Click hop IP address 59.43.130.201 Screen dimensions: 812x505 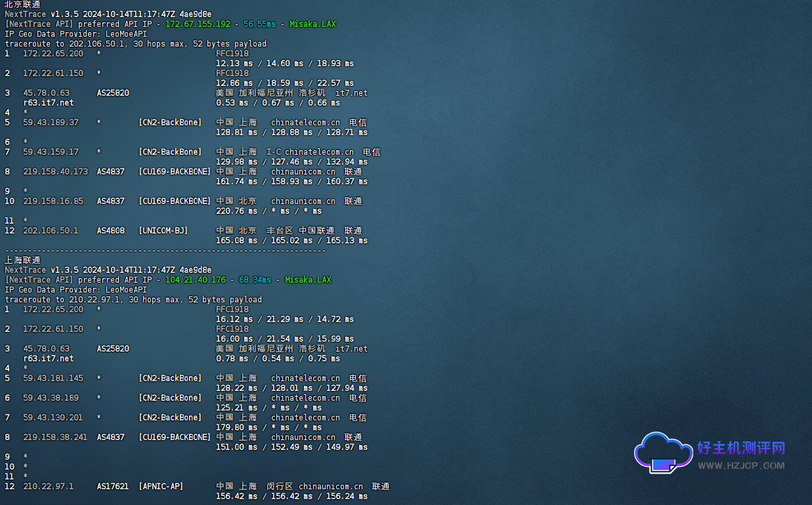click(x=53, y=418)
